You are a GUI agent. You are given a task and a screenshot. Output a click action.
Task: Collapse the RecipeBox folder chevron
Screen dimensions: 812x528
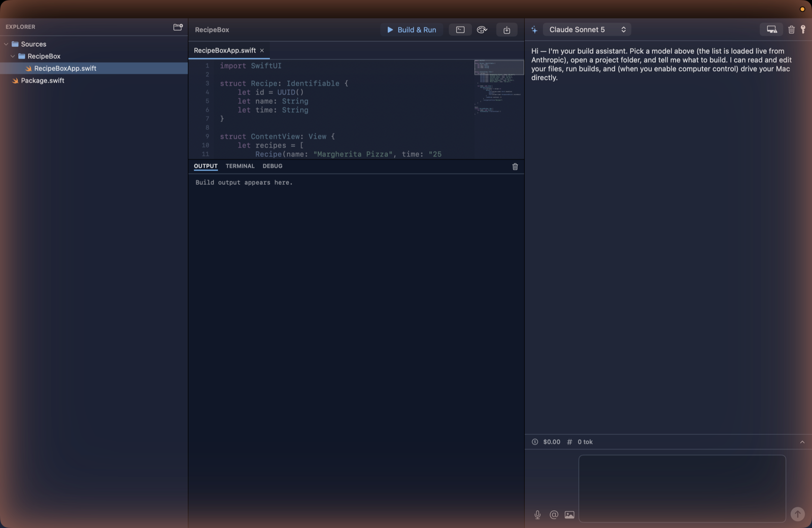tap(13, 56)
